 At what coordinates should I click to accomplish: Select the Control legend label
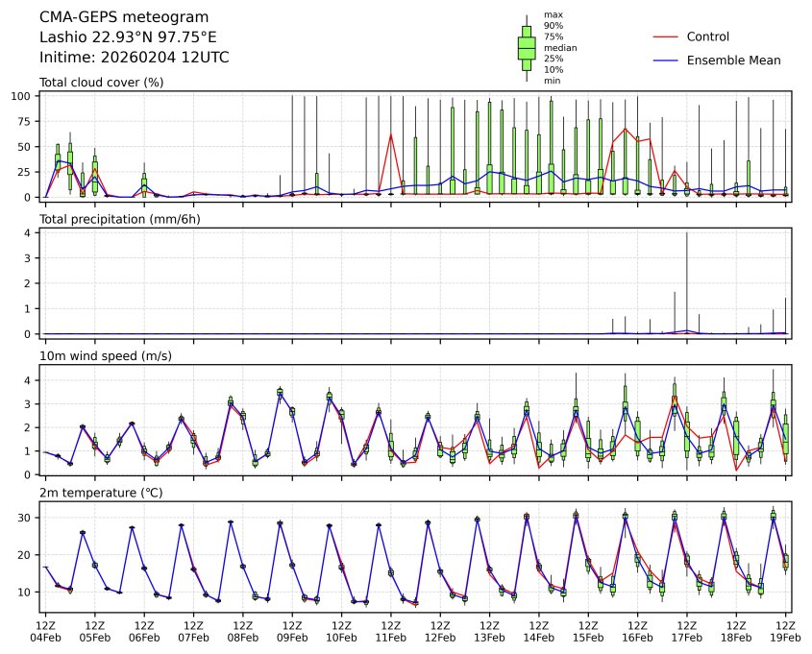pyautogui.click(x=707, y=37)
